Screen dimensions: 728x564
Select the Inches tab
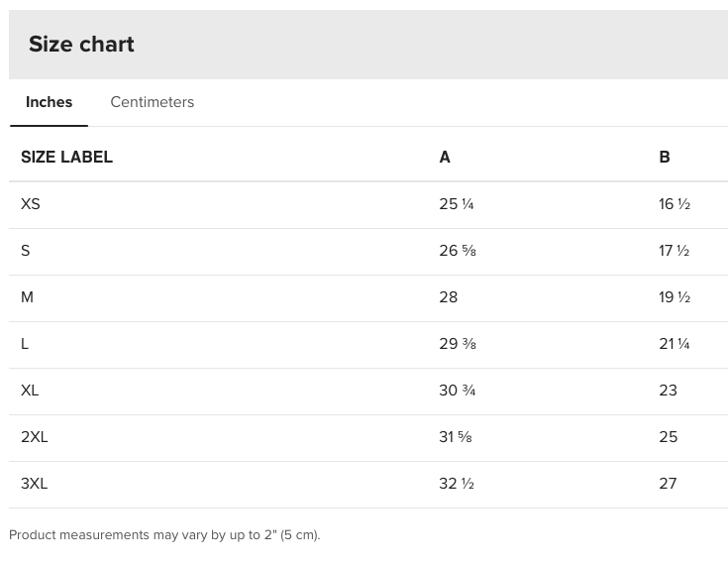click(x=49, y=102)
